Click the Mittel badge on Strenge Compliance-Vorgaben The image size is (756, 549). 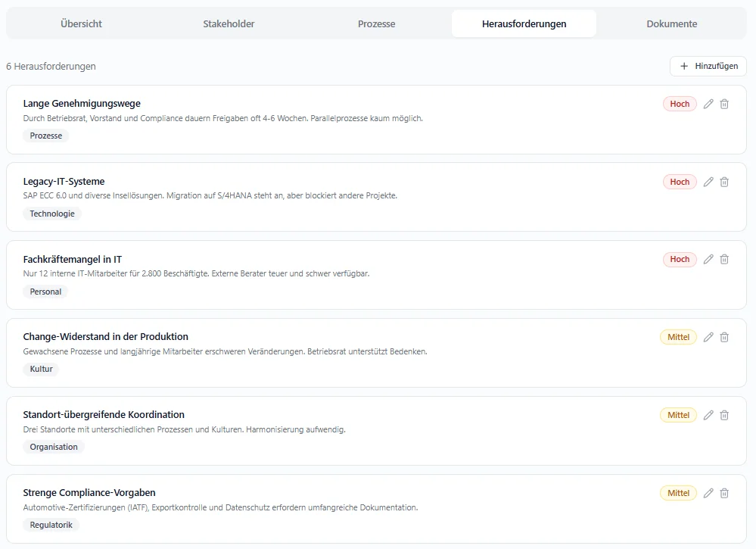678,493
